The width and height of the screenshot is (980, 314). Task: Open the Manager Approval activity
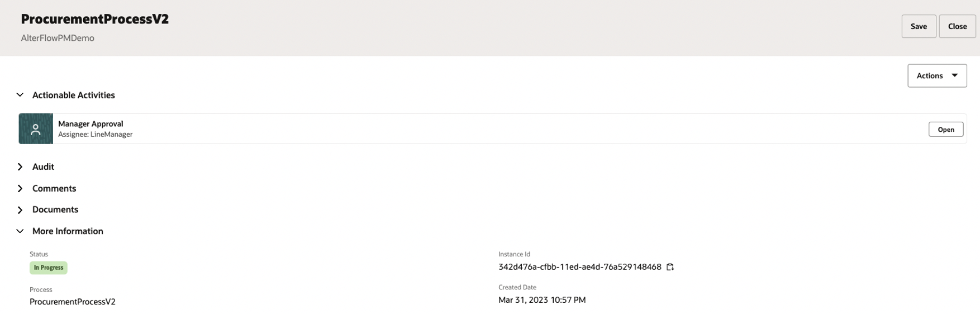(945, 129)
